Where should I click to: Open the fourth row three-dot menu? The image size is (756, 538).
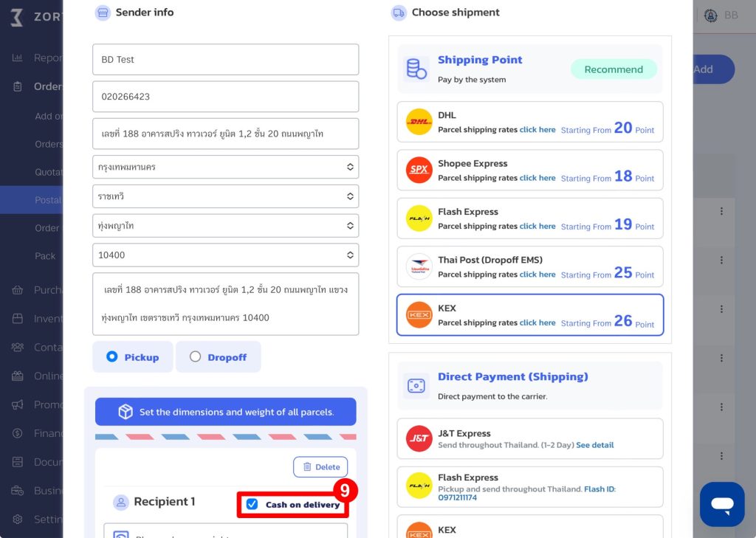click(721, 358)
